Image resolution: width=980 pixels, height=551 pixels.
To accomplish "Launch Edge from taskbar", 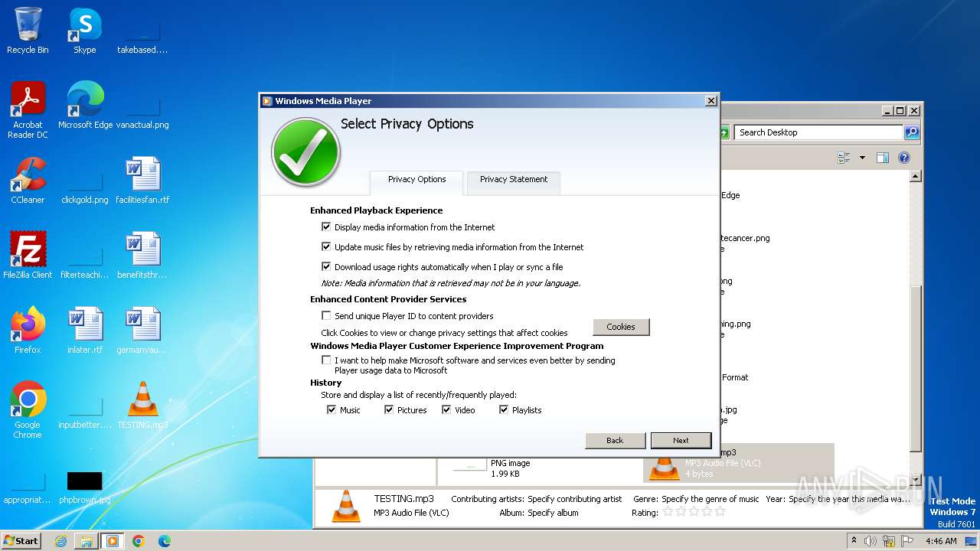I will pyautogui.click(x=165, y=541).
